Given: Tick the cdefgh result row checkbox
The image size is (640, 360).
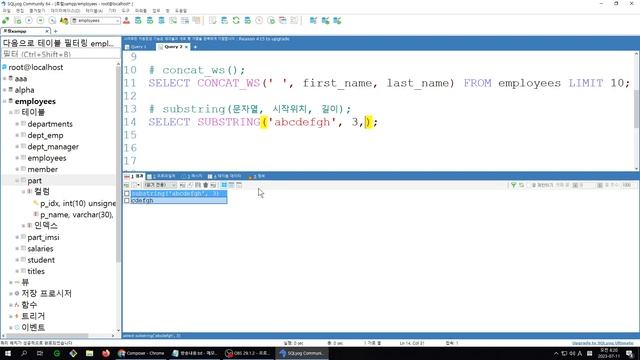Looking at the screenshot, I should coord(127,200).
